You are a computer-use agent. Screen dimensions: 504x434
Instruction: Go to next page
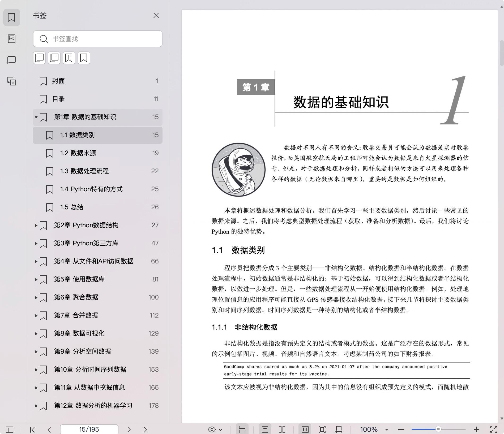tap(129, 429)
